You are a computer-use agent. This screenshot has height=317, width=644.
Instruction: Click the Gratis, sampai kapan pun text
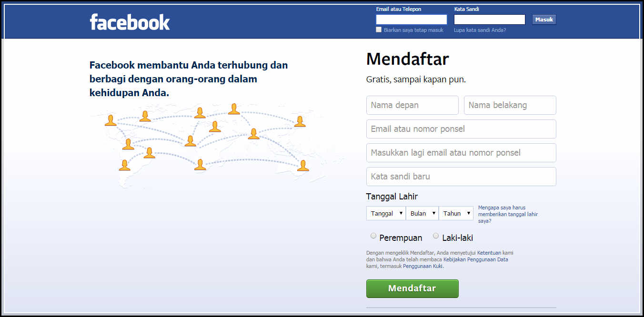tap(416, 79)
